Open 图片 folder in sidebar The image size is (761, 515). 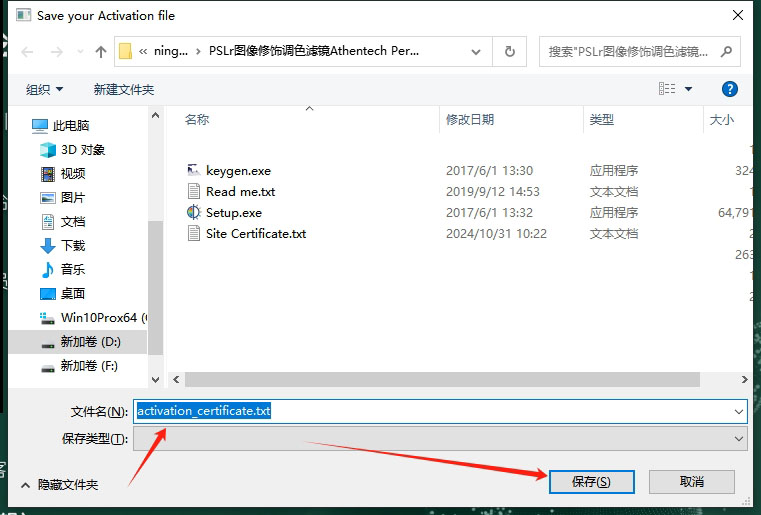(x=63, y=198)
